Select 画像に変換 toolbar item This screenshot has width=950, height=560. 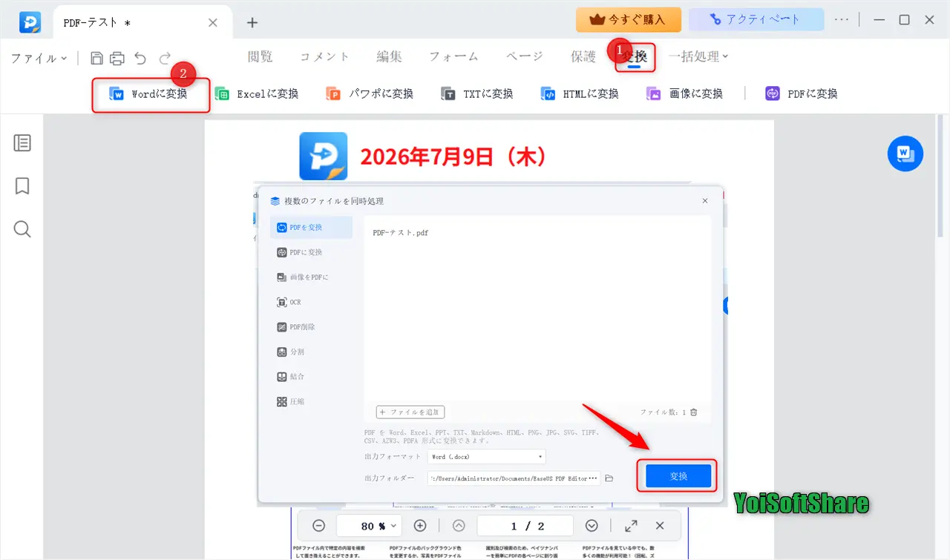684,93
